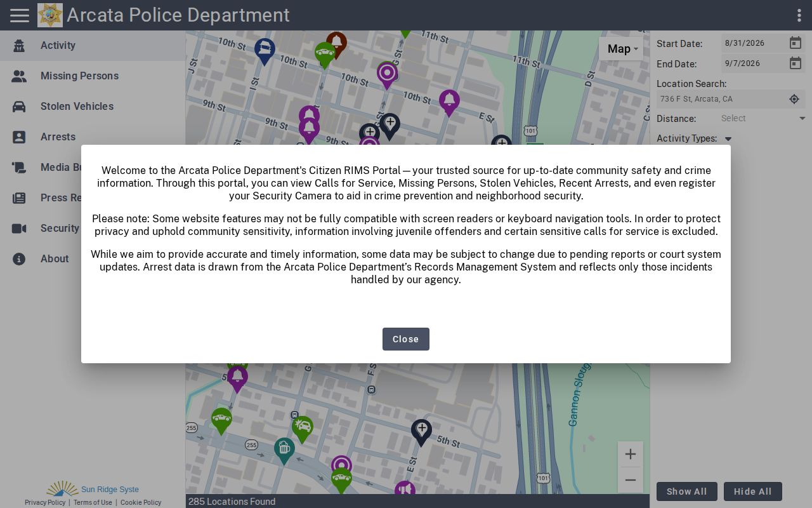The image size is (812, 508).
Task: Close the welcome dialog
Action: pos(406,339)
